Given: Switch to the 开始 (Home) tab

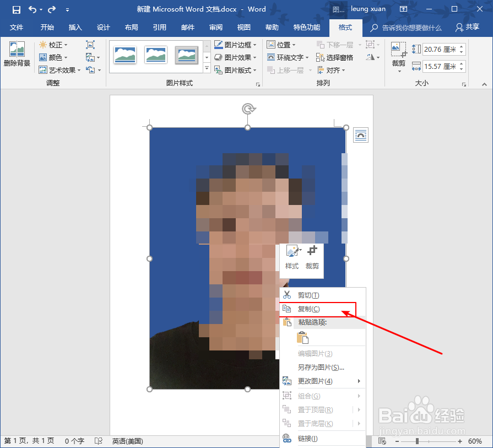Looking at the screenshot, I should (47, 28).
